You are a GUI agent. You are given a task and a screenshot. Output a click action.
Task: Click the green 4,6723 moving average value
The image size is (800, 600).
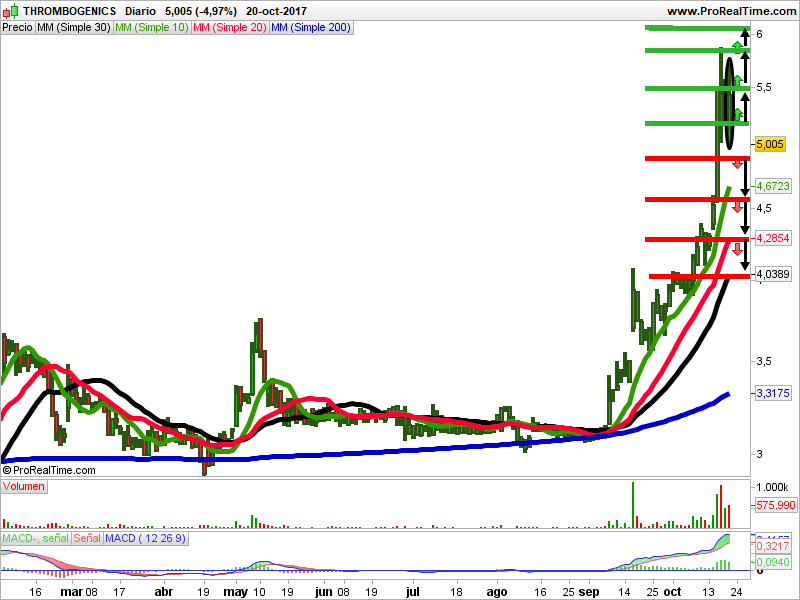click(772, 186)
